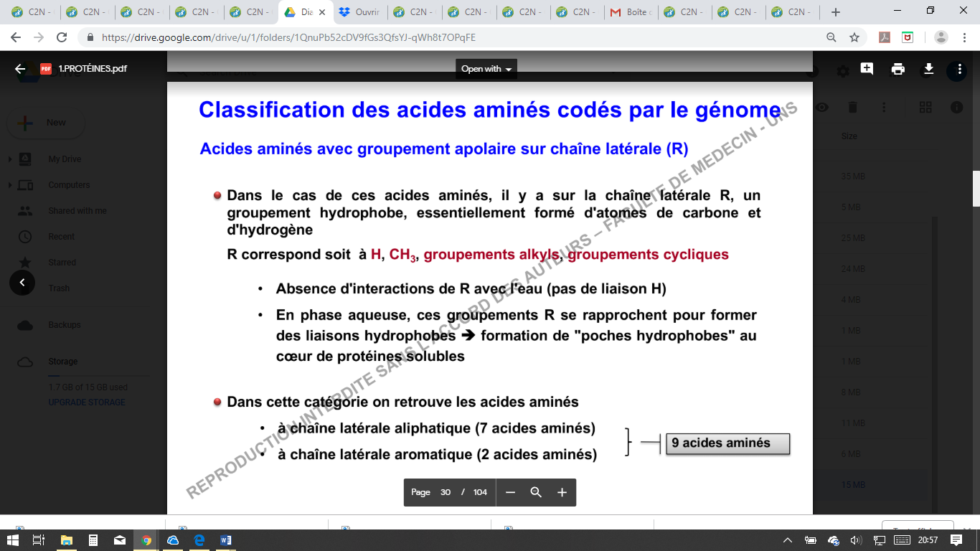Print the PDF document
This screenshot has height=551, width=980.
(x=897, y=69)
